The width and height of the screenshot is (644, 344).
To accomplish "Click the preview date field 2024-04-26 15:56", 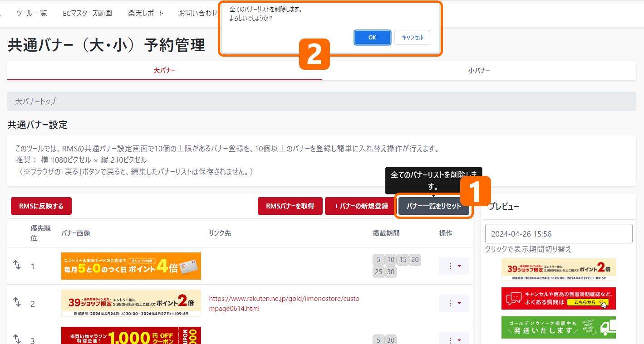I will pyautogui.click(x=559, y=234).
